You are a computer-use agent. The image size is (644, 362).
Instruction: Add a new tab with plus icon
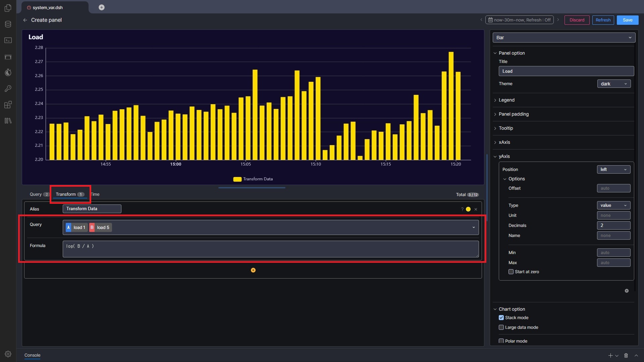pos(102,7)
